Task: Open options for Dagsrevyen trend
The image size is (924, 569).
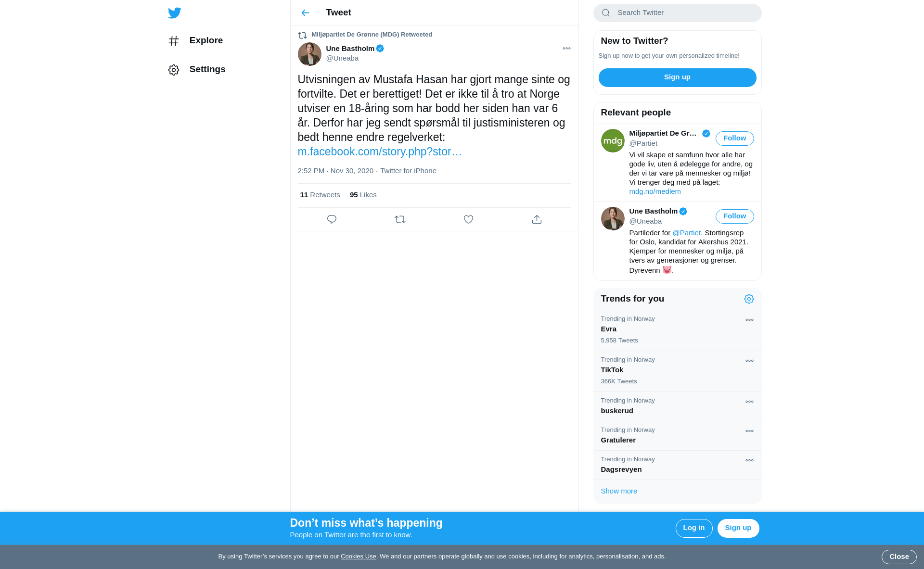Action: pyautogui.click(x=749, y=460)
